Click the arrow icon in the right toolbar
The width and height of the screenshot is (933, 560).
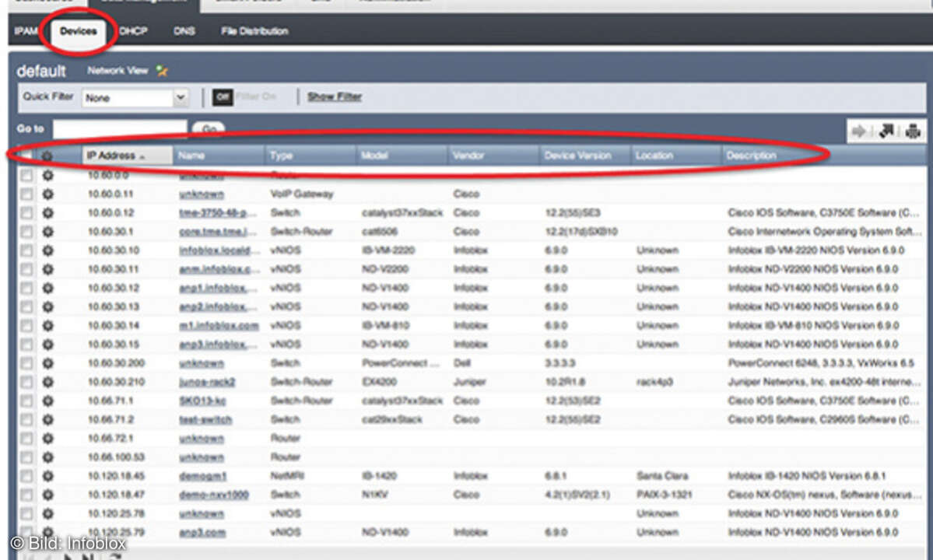click(858, 131)
